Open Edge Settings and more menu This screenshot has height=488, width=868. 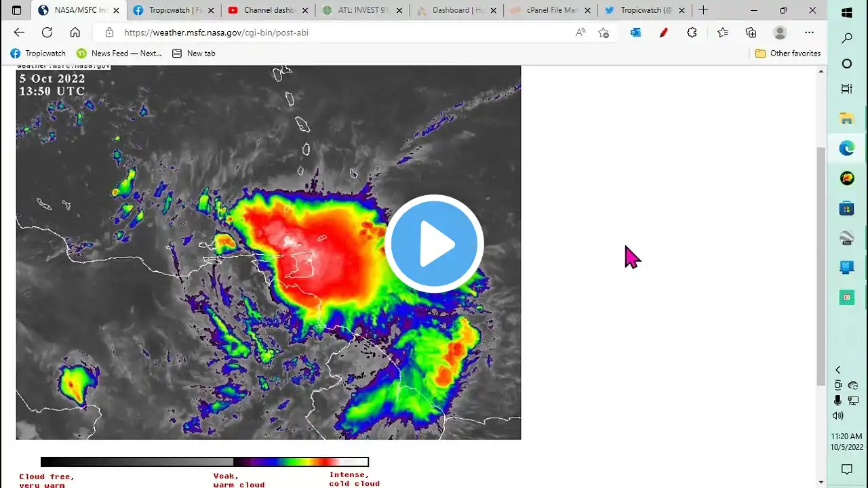pyautogui.click(x=809, y=33)
